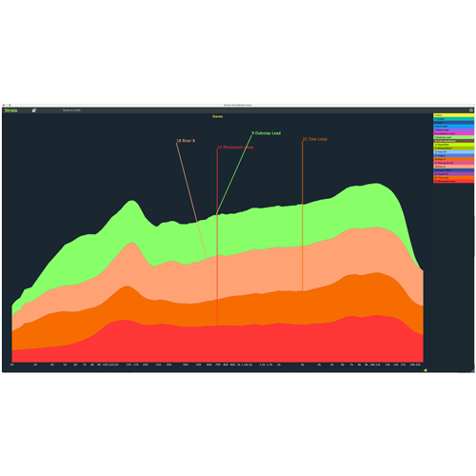Screen dimensions: 476x476
Task: Toggle the Whooshdown legend entry
Action: [454, 149]
